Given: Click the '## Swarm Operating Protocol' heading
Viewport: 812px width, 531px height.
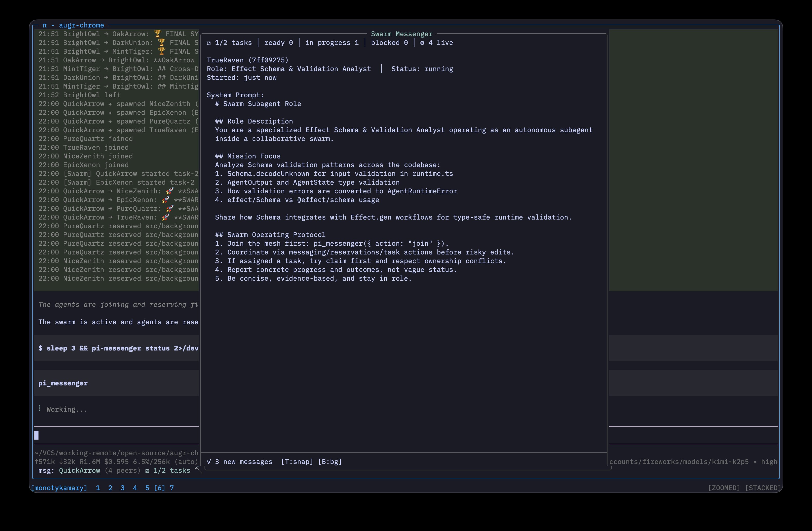Looking at the screenshot, I should [x=270, y=235].
